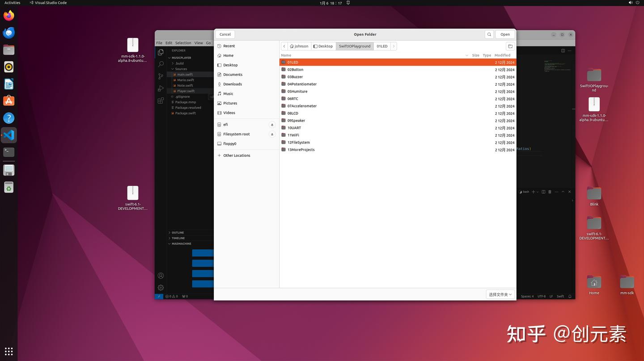Split the terminal panel in VS Code
The width and height of the screenshot is (644, 361).
[543, 192]
